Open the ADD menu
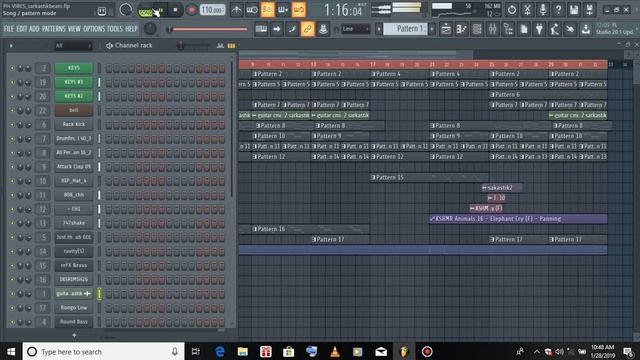 pyautogui.click(x=34, y=29)
